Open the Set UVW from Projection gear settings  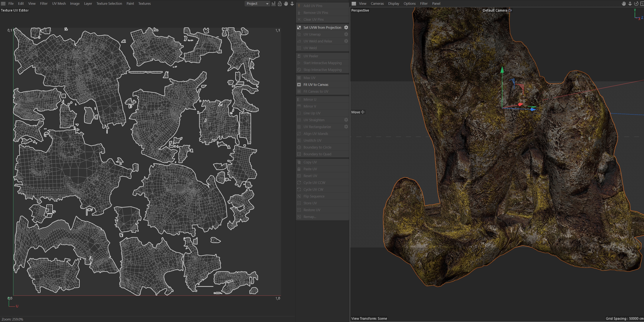346,27
